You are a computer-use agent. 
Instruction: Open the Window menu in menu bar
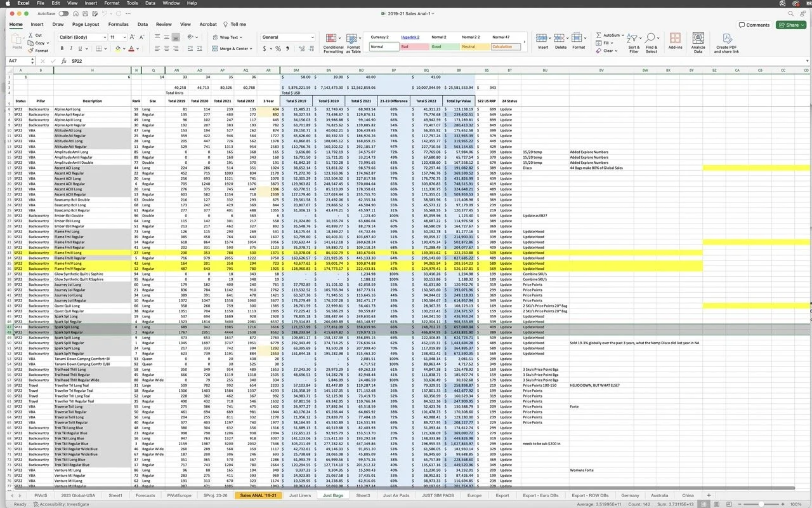click(x=171, y=3)
